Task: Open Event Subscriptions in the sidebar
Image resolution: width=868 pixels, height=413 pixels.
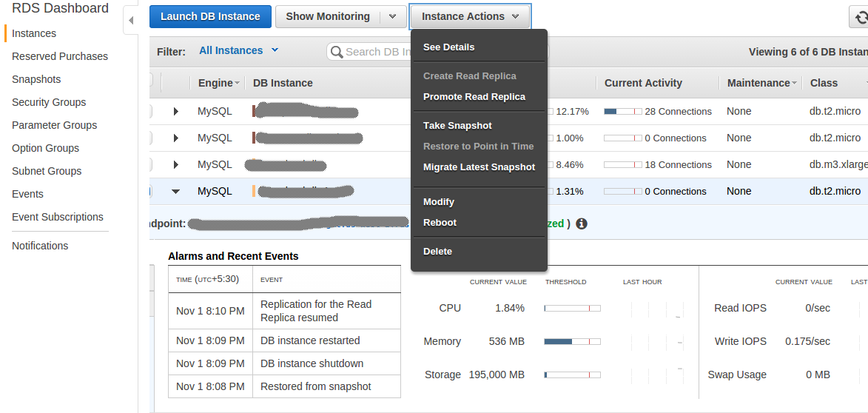Action: (58, 217)
